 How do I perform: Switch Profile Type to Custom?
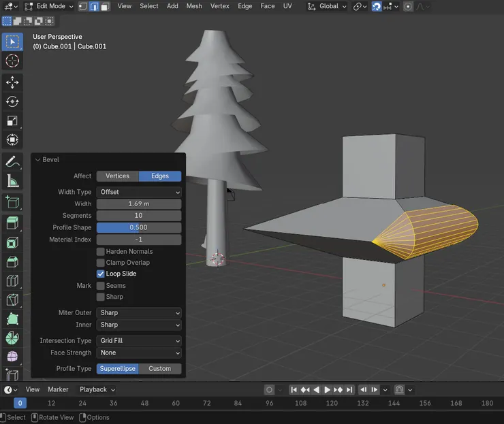pyautogui.click(x=160, y=369)
